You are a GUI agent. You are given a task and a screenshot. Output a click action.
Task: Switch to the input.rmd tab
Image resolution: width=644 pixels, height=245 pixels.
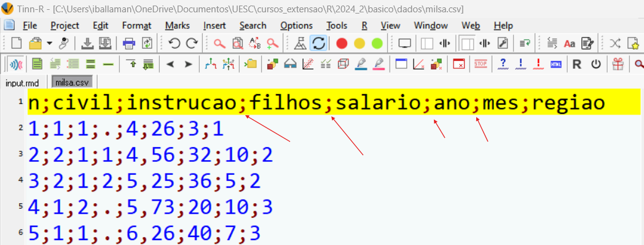click(x=22, y=82)
